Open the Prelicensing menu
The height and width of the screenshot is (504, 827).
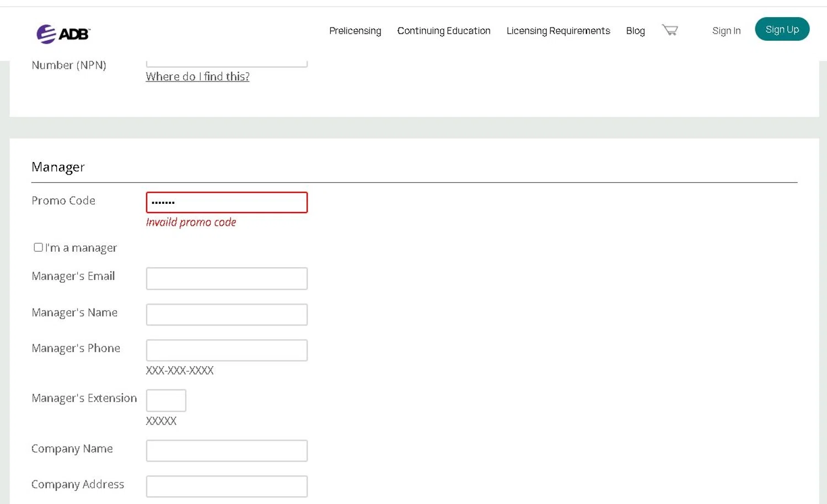click(355, 31)
